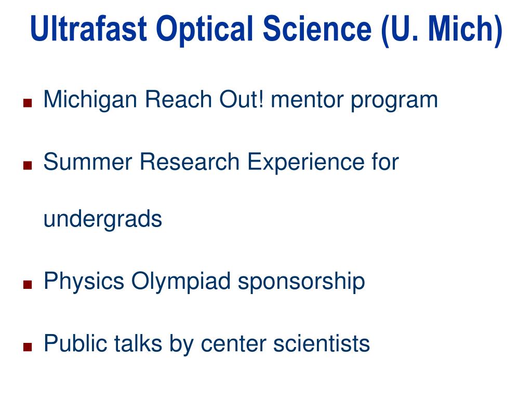Click the word Ultrafast in the title

click(88, 29)
